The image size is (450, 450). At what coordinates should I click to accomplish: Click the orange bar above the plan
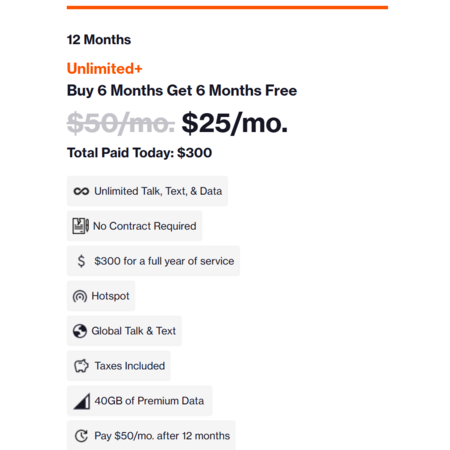(227, 7)
